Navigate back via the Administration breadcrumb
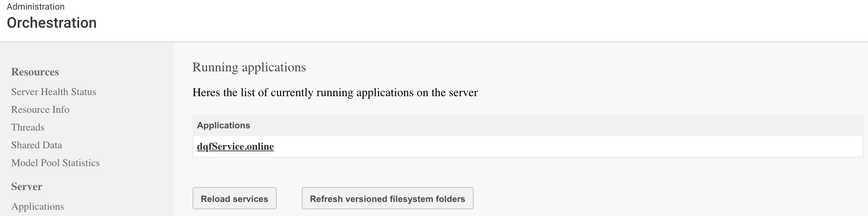 36,6
